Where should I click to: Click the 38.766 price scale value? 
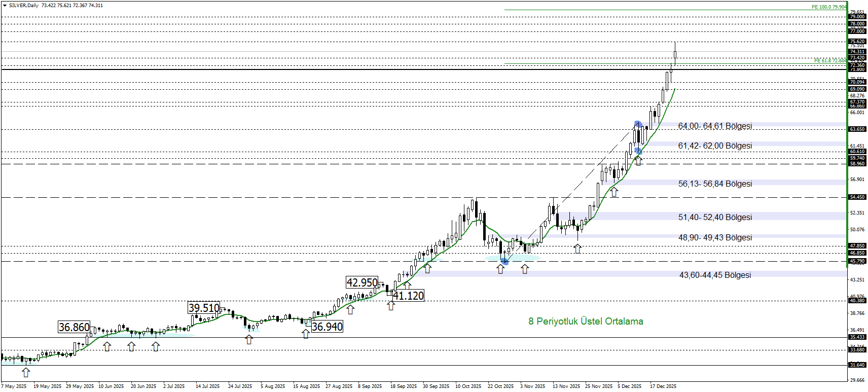coord(857,313)
